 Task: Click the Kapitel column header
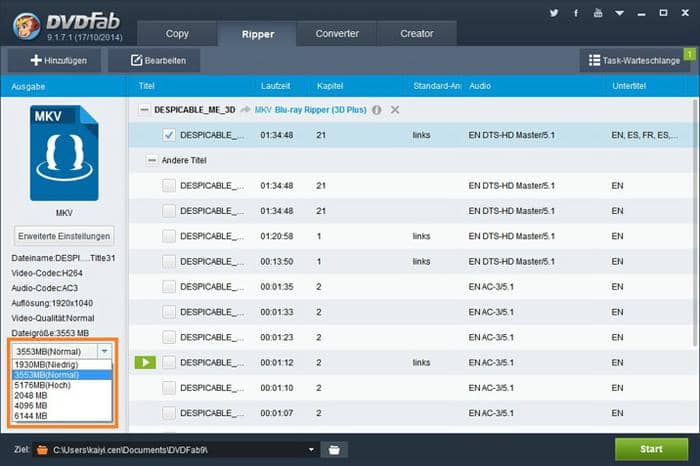(x=330, y=86)
